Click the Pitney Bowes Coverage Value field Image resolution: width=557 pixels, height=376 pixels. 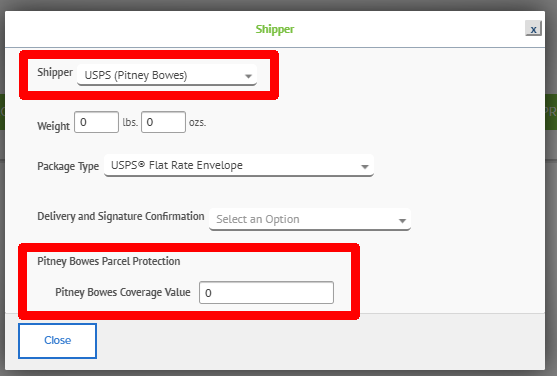[x=266, y=292]
